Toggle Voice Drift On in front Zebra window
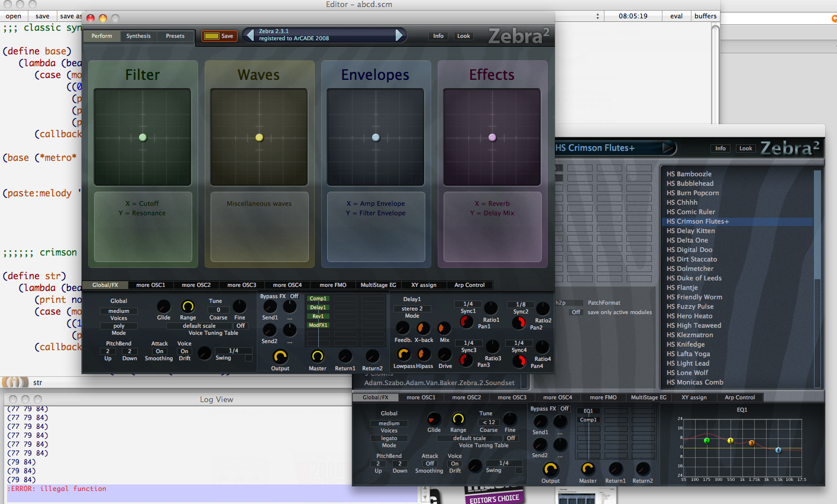The height and width of the screenshot is (504, 837). [185, 351]
